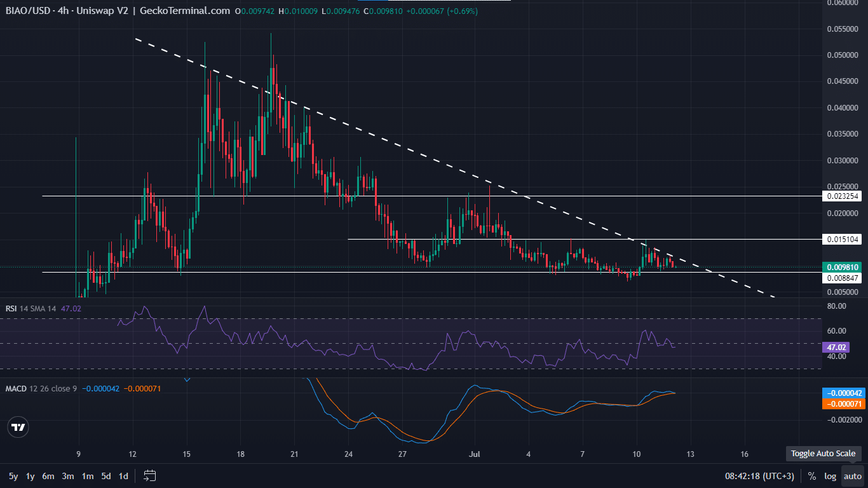This screenshot has width=868, height=488.
Task: Click the 0.050000 price axis label
Action: click(844, 55)
